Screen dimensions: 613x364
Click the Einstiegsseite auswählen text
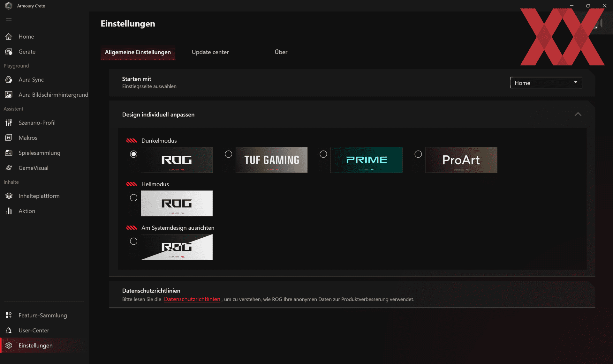click(x=149, y=86)
